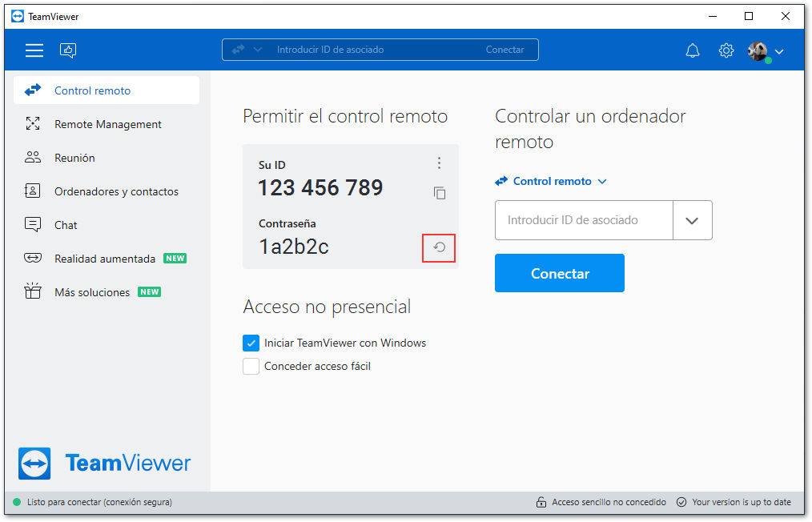
Task: Refresh the password with the regenerate icon
Action: point(439,247)
